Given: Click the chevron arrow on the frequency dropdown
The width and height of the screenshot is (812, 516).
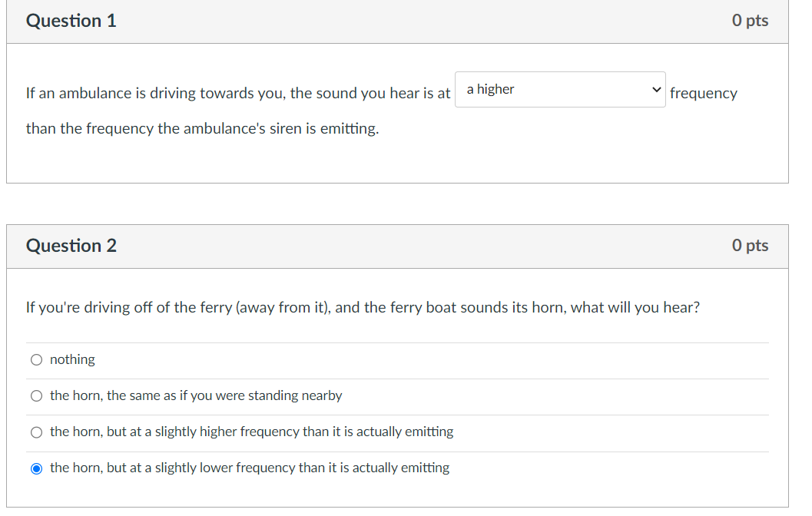Looking at the screenshot, I should tap(655, 89).
